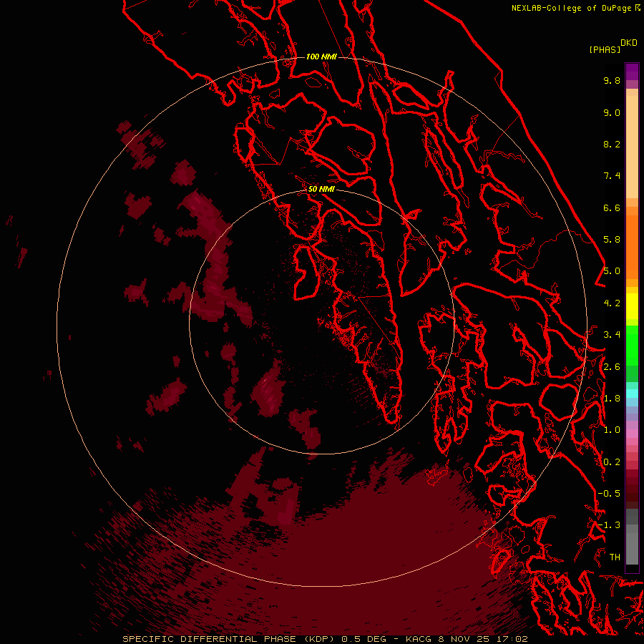Click the 1.8 value on color scale
Viewport: 644px width, 644px height.
pyautogui.click(x=612, y=399)
